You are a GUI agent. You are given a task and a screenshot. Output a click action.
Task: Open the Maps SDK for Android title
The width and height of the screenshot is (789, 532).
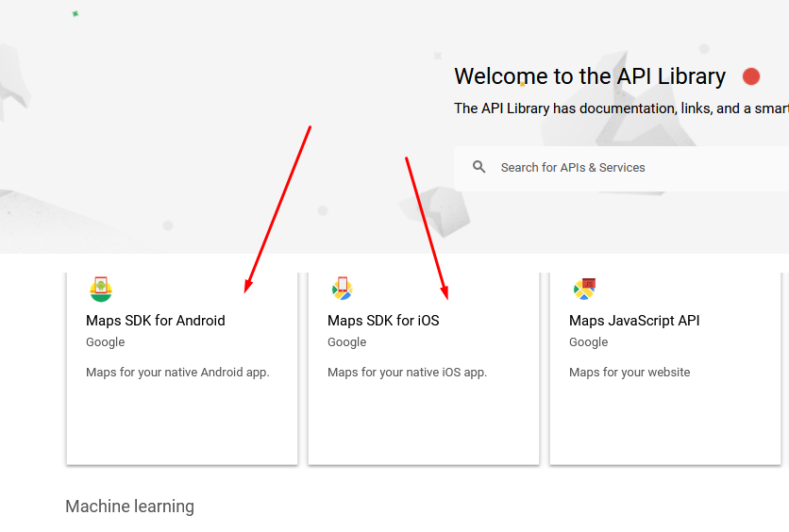(156, 321)
